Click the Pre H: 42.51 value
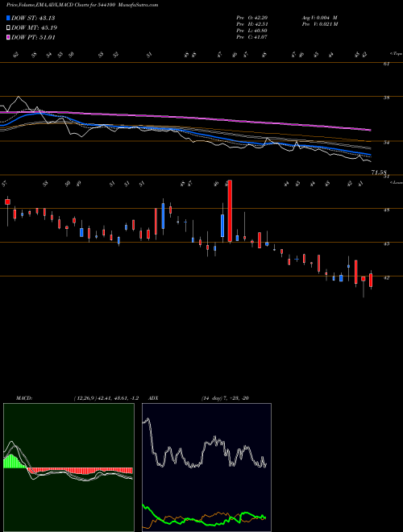The height and width of the screenshot is (532, 403). (x=252, y=24)
